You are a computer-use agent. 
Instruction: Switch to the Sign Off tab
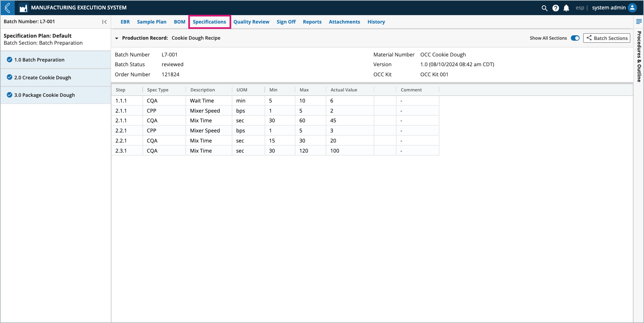[x=286, y=22]
